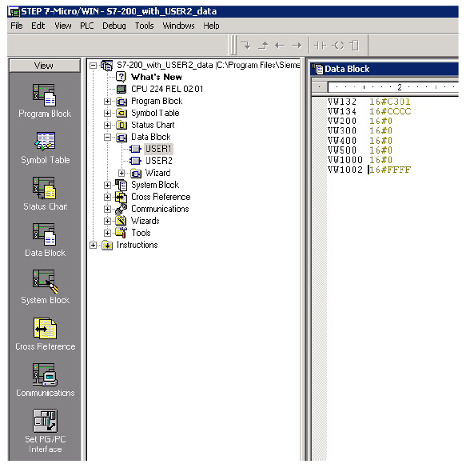
Task: Expand the Program Block tree node
Action: click(107, 101)
